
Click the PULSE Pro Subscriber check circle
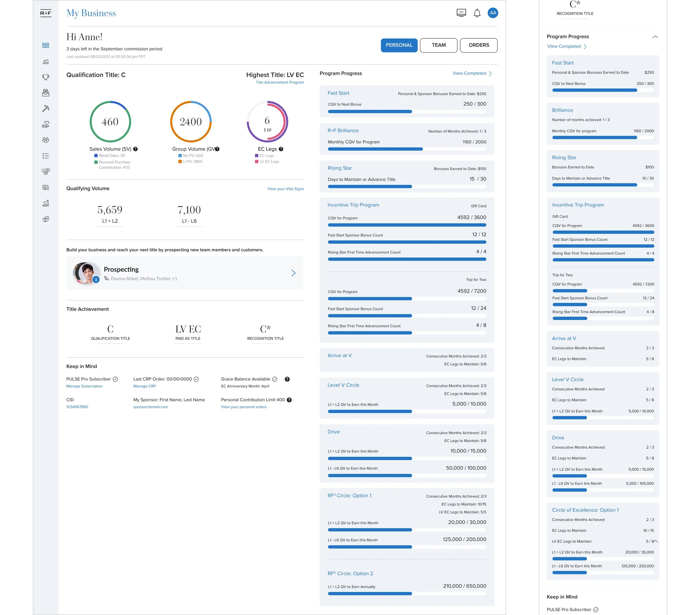[x=115, y=379]
